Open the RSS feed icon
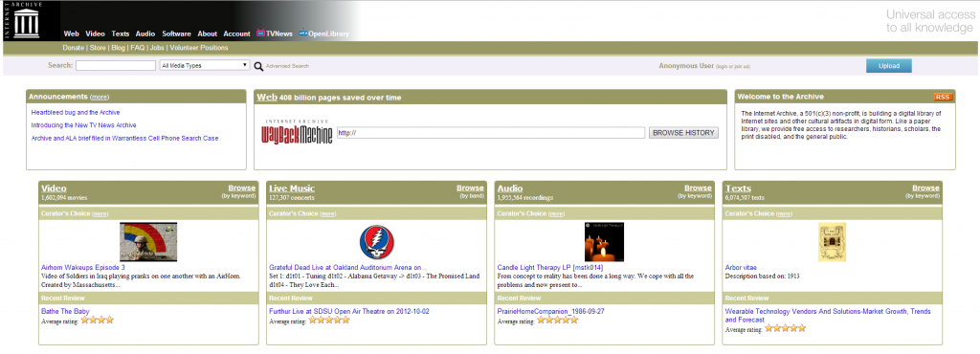The width and height of the screenshot is (980, 354). [x=943, y=97]
